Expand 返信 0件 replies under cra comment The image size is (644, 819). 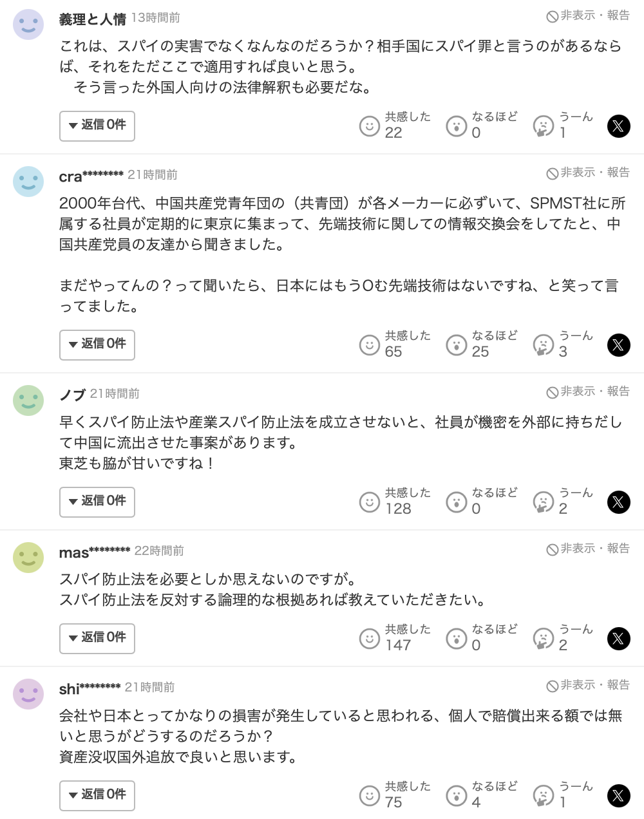pos(97,344)
